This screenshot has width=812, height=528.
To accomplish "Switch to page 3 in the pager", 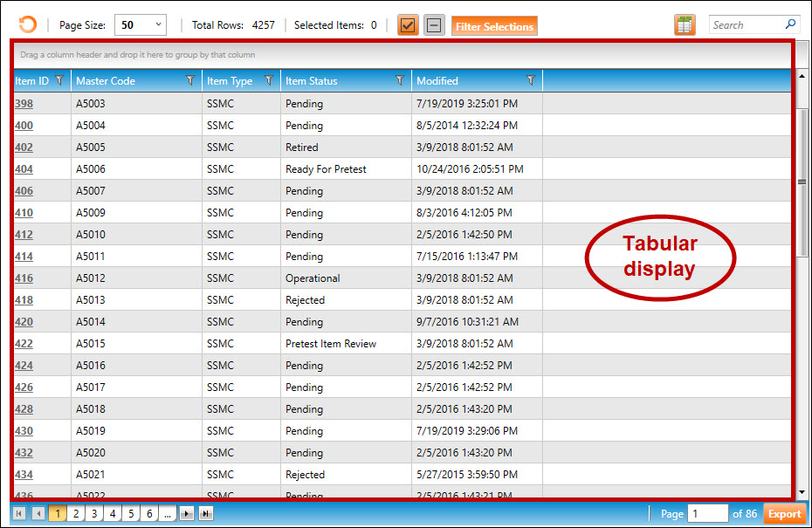I will coord(94,514).
